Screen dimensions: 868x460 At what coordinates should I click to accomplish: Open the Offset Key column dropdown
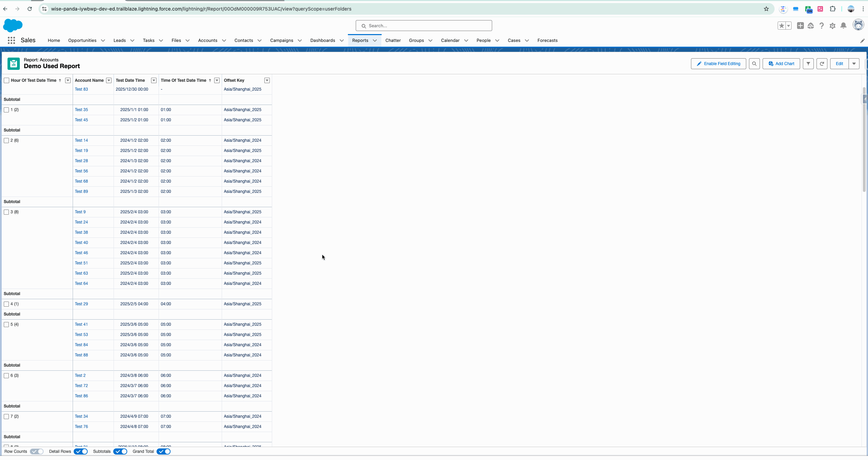point(267,80)
